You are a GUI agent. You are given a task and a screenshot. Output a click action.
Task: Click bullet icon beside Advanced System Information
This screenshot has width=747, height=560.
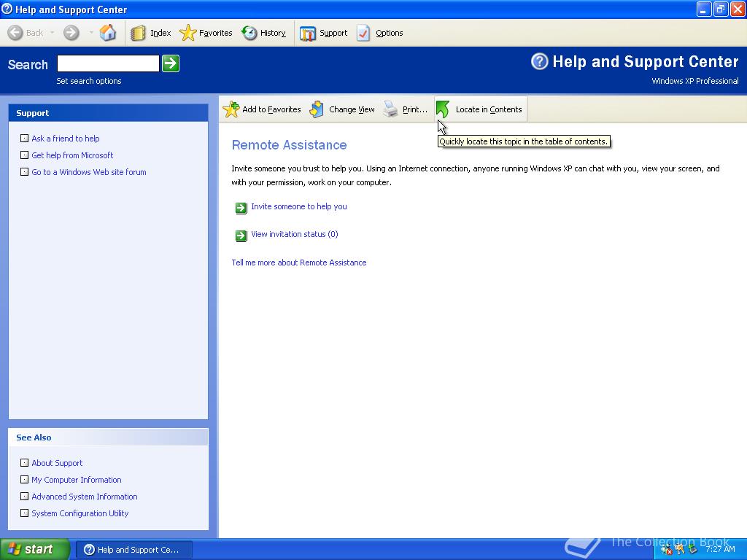(x=24, y=496)
